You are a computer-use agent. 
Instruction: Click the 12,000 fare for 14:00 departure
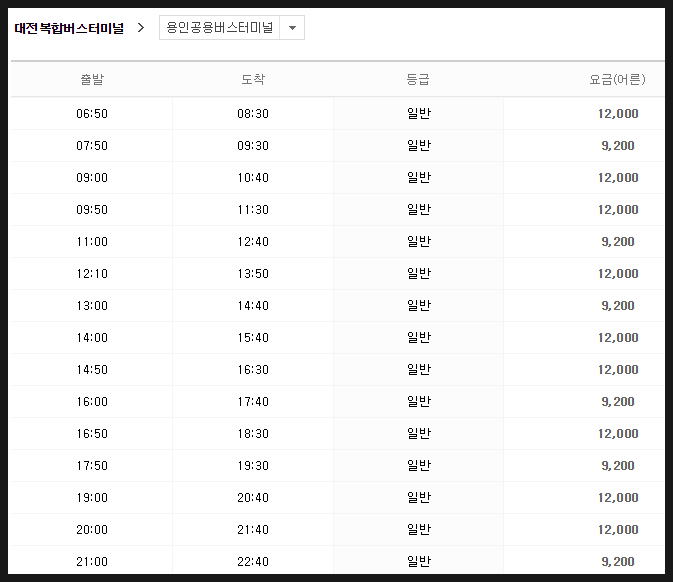pyautogui.click(x=618, y=338)
